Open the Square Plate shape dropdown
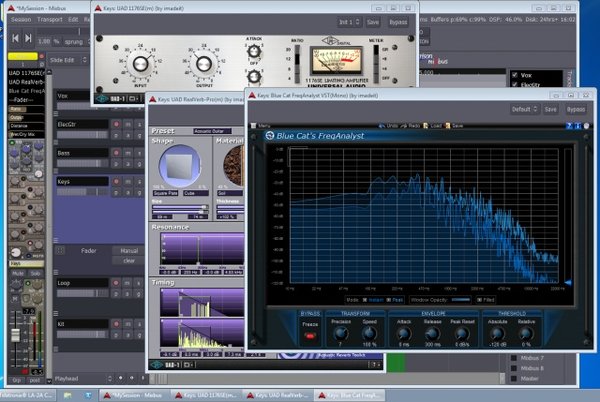The width and height of the screenshot is (600, 402). (165, 193)
